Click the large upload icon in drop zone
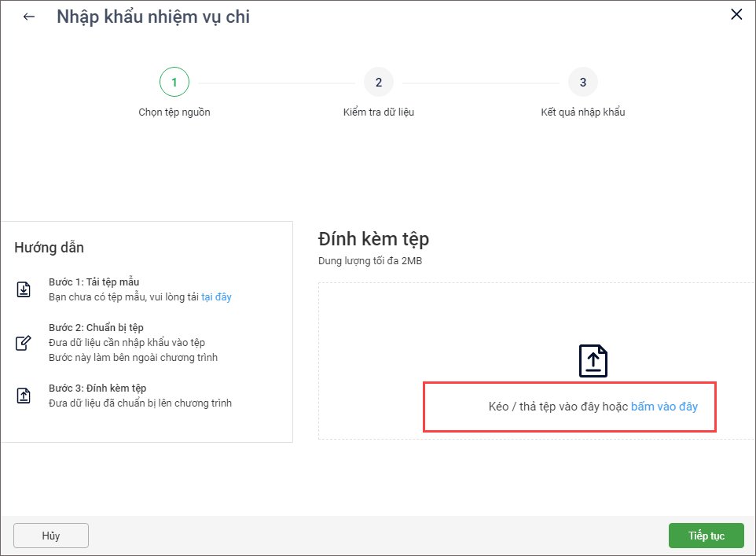 [593, 360]
